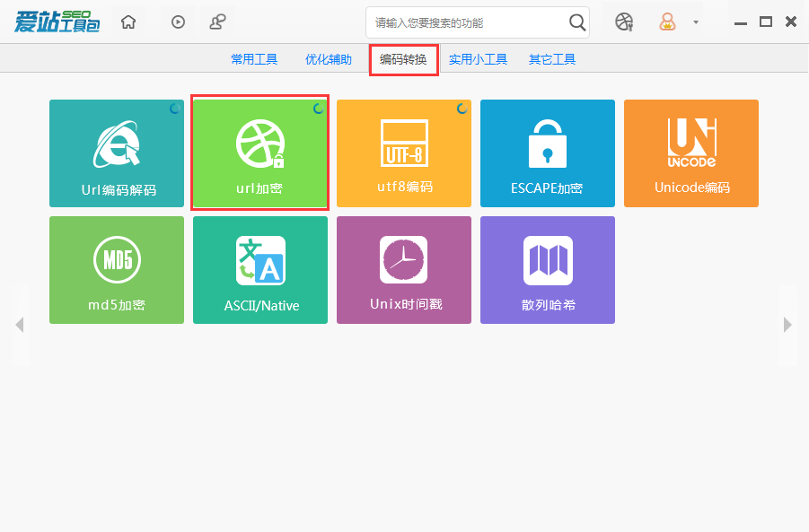The width and height of the screenshot is (809, 532).
Task: Launch the ESCAPE加密 tool
Action: click(547, 153)
